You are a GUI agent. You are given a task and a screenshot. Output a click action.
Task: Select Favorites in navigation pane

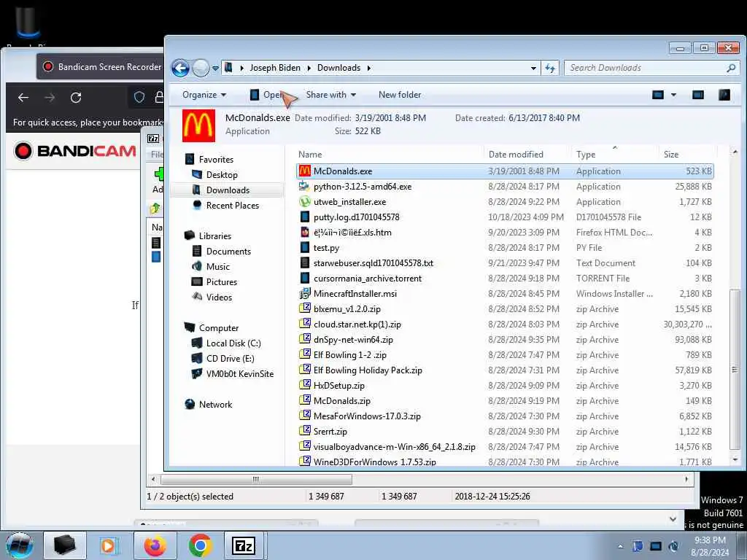pyautogui.click(x=216, y=160)
